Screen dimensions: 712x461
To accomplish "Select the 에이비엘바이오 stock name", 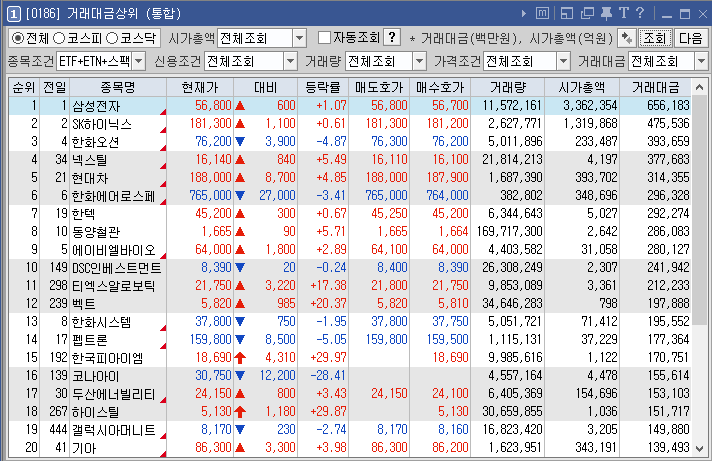I will [114, 250].
